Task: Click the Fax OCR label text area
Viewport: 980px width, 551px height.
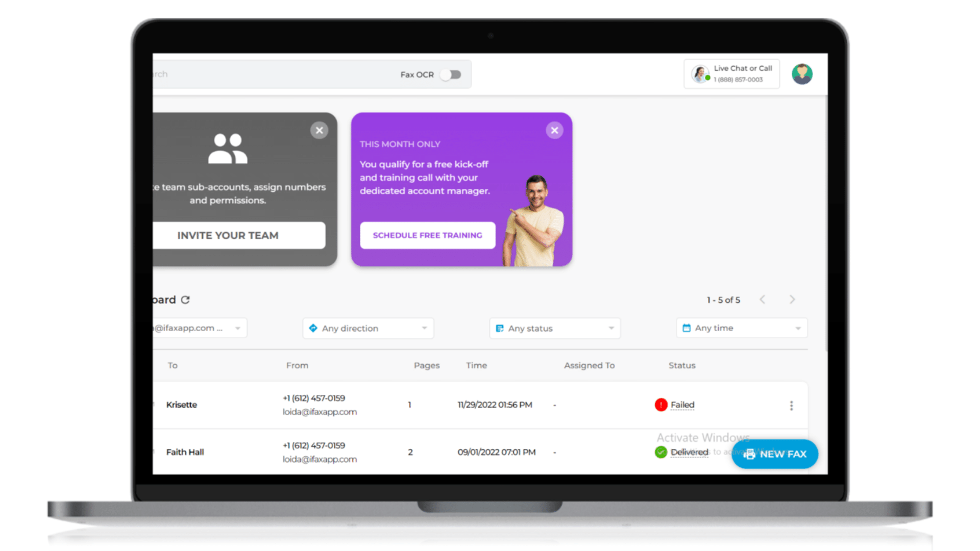Action: click(415, 74)
